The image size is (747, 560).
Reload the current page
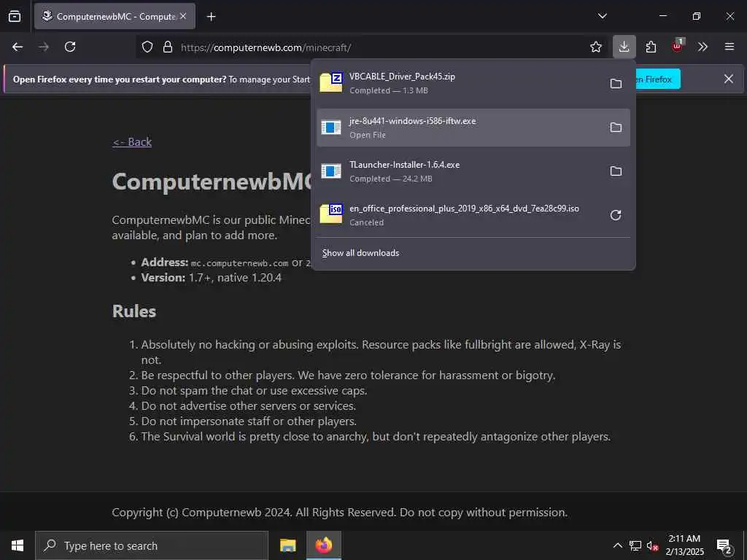(70, 47)
